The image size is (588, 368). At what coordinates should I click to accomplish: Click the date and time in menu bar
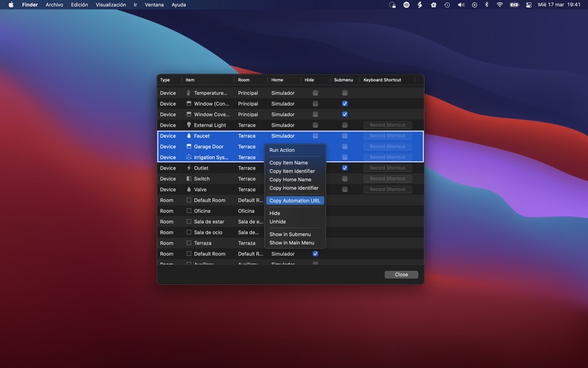tap(559, 5)
